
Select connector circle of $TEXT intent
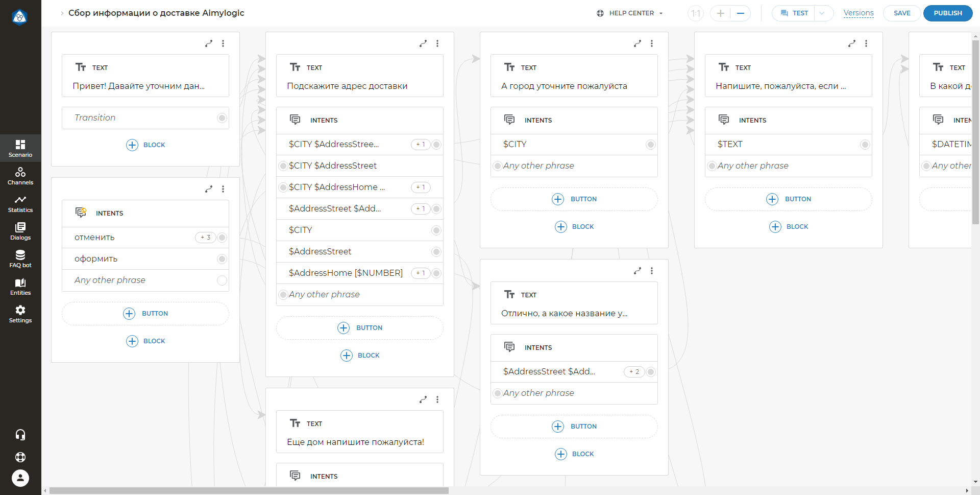click(865, 145)
